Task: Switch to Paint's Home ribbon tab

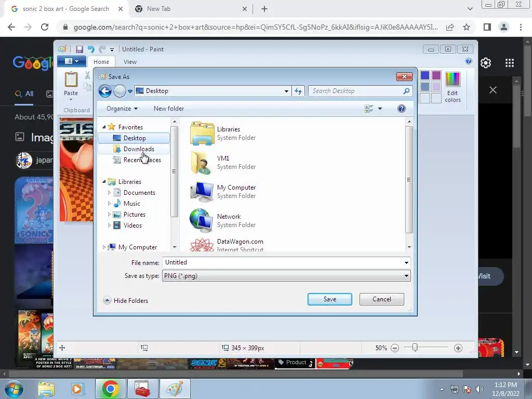Action: tap(101, 62)
